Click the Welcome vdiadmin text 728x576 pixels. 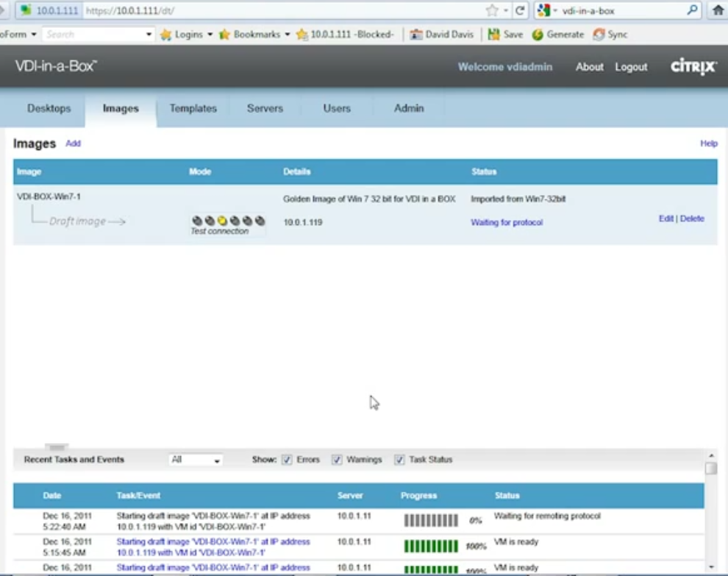click(x=505, y=67)
